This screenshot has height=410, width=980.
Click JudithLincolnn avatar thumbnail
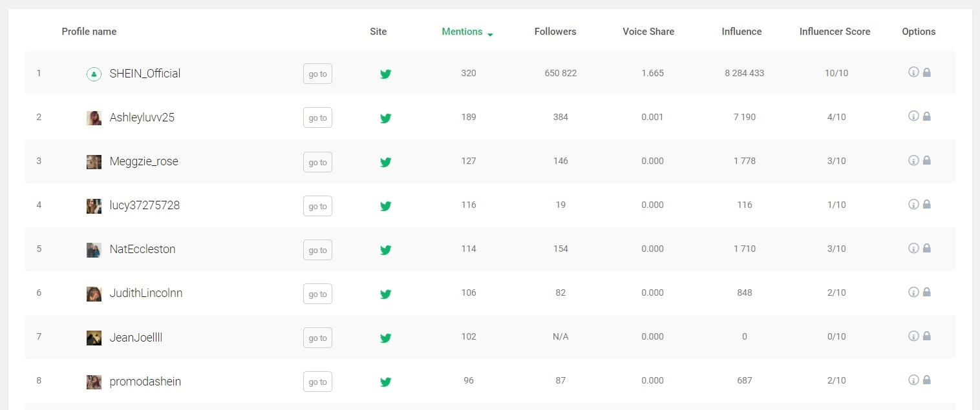tap(94, 294)
